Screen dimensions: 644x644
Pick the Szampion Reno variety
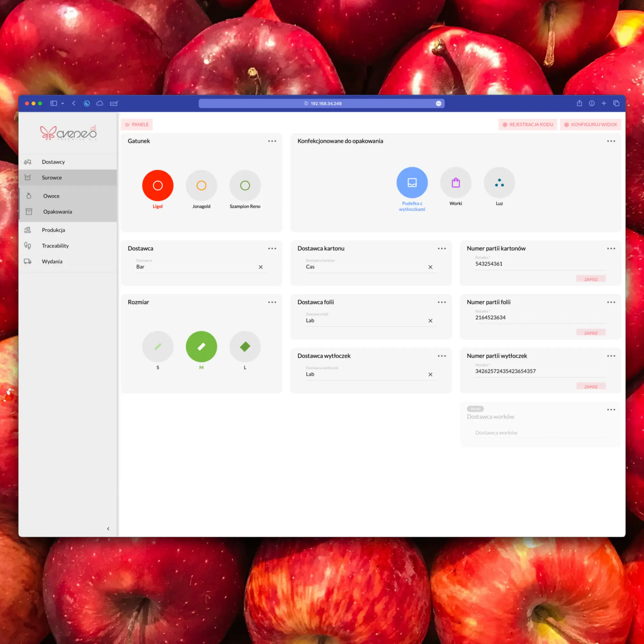coord(245,185)
